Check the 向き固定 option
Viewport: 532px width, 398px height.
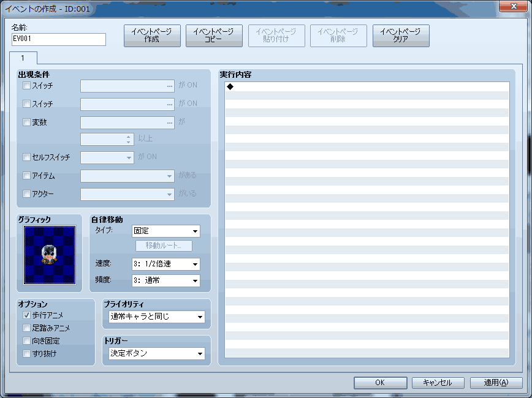[26, 340]
